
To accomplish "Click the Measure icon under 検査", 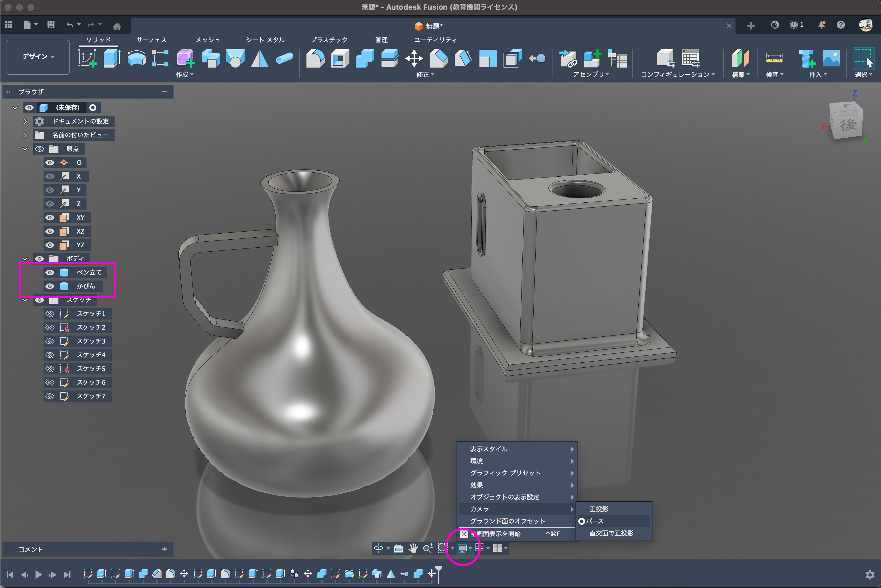I will 774,58.
